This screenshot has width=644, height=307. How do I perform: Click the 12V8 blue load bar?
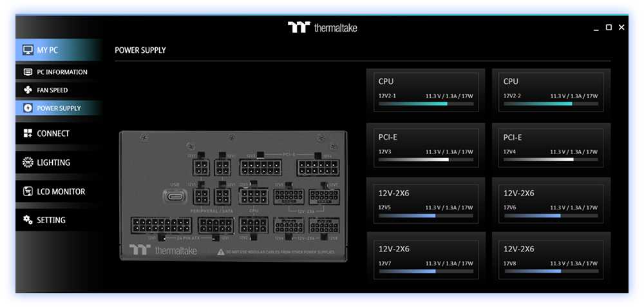pos(551,271)
